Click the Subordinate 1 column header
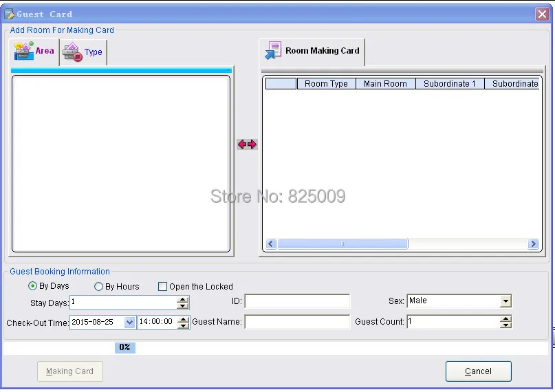 point(450,84)
